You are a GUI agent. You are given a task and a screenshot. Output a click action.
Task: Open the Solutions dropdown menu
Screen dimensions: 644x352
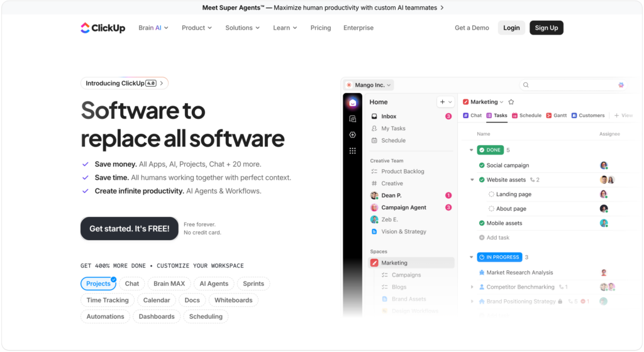click(242, 28)
